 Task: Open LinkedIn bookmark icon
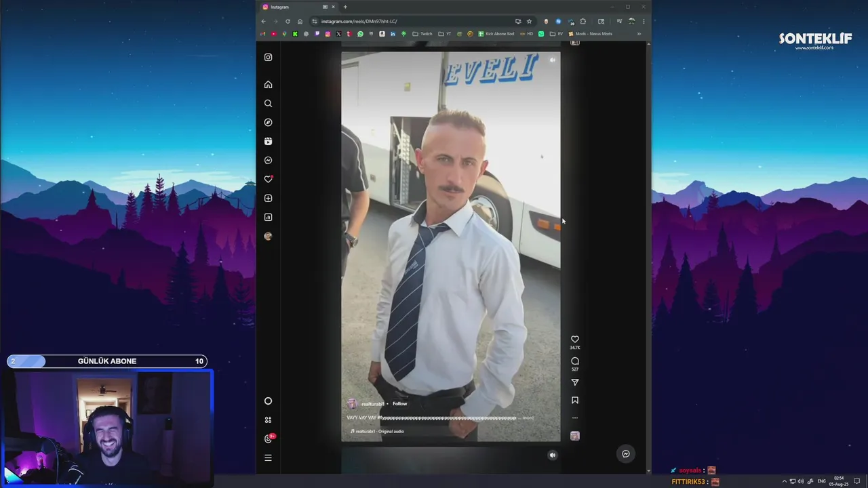[393, 34]
